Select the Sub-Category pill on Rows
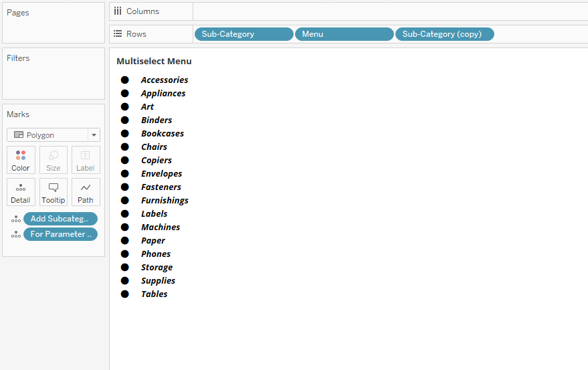 243,34
